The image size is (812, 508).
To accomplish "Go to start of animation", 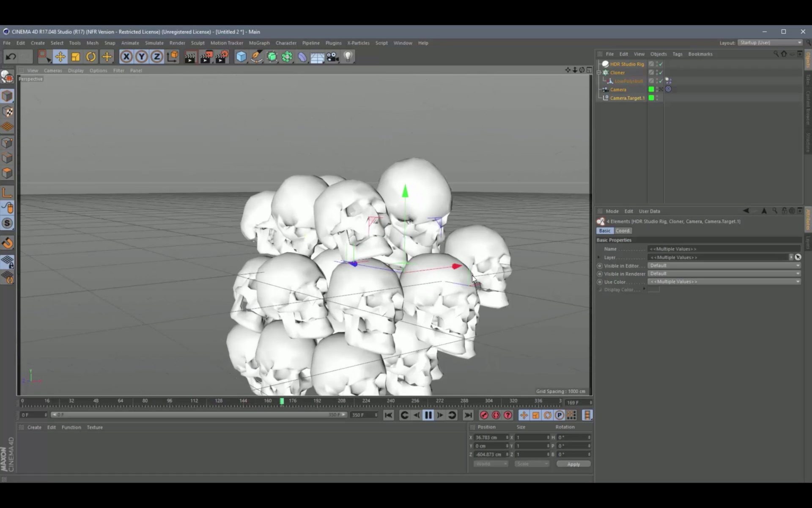I will click(x=388, y=415).
